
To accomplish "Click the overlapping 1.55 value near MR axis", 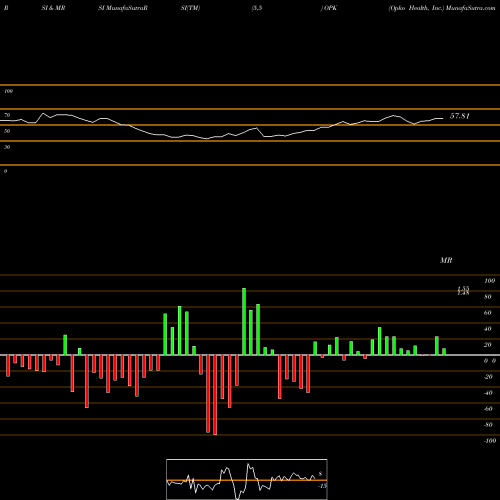I will pos(463,288).
